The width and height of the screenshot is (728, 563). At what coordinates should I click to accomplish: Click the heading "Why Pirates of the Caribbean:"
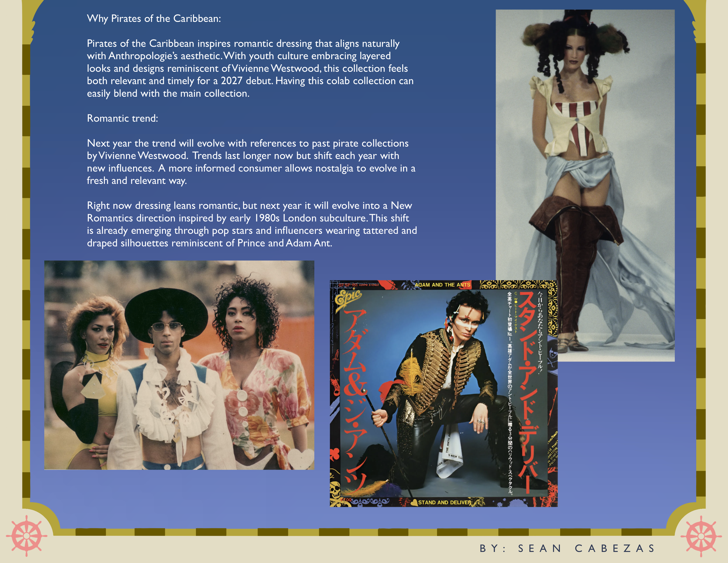point(154,18)
